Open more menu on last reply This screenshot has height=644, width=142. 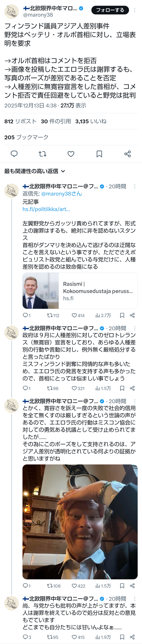pyautogui.click(x=135, y=599)
